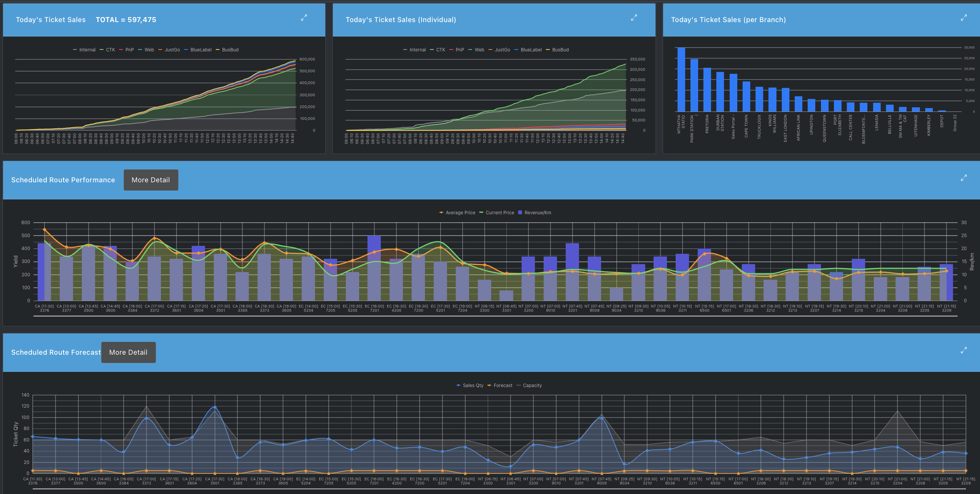Open More Detail for Route Forecast
Image resolution: width=980 pixels, height=494 pixels.
(128, 352)
